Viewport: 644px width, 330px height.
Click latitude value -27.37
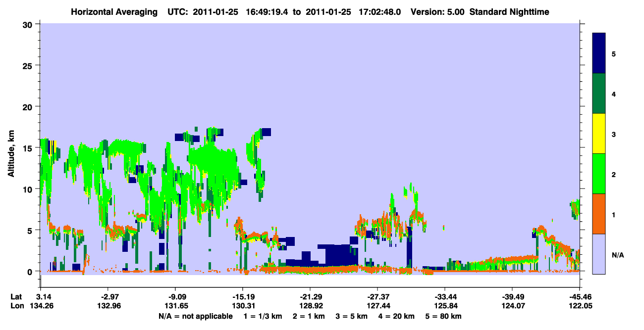click(x=377, y=297)
